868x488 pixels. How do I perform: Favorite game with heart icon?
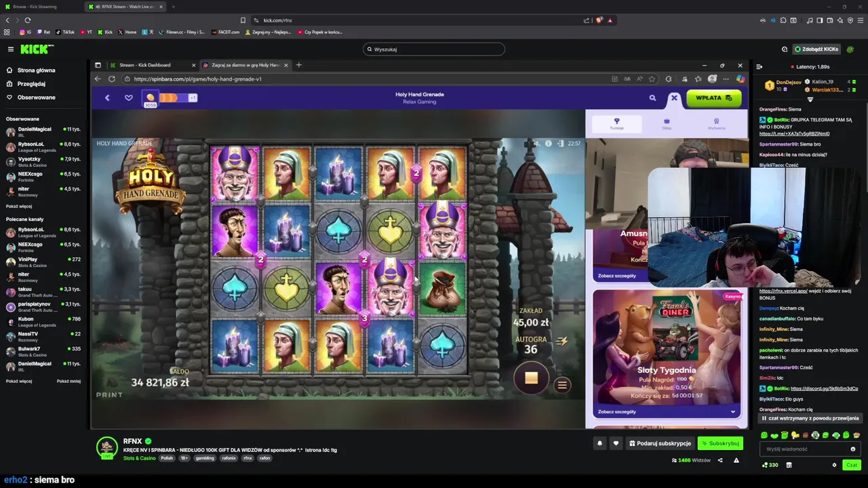[x=129, y=98]
